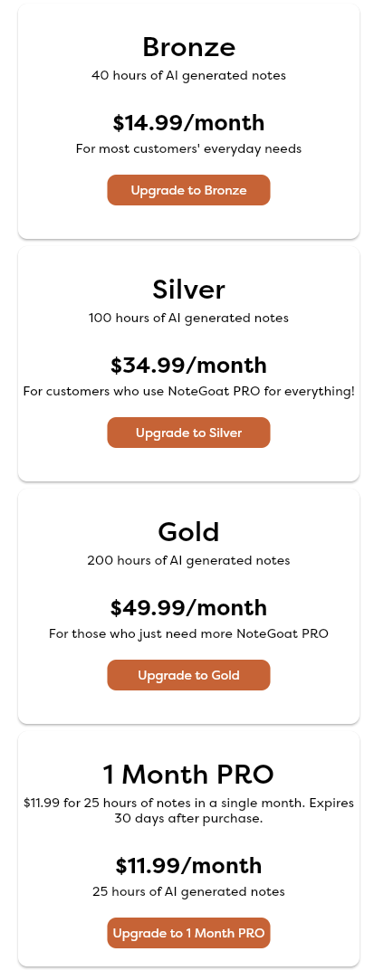Click Upgrade to 1 Month PRO button
Image resolution: width=374 pixels, height=980 pixels.
coord(188,933)
